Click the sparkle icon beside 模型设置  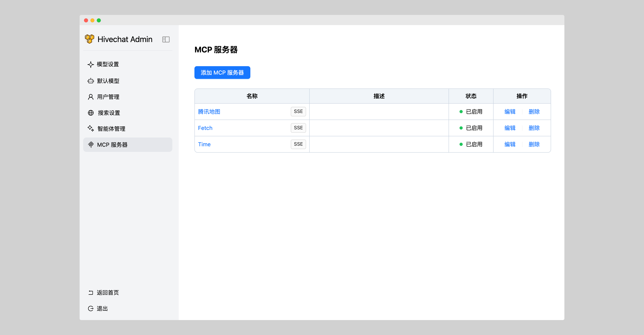pyautogui.click(x=91, y=64)
